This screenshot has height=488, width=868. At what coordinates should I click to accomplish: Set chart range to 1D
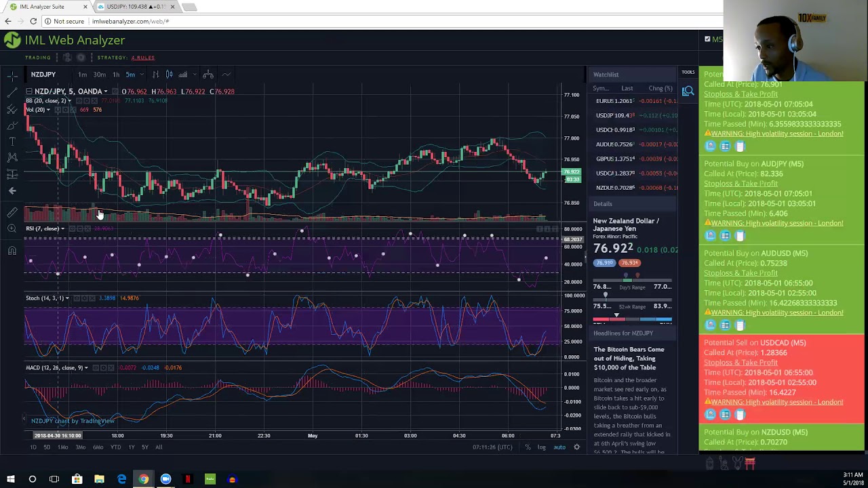pos(33,447)
